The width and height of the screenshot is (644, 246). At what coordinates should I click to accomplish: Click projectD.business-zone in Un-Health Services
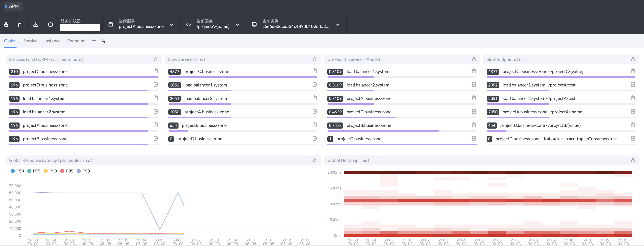(359, 139)
